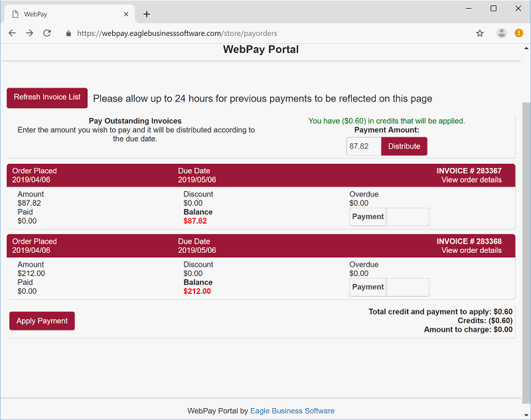This screenshot has width=531, height=420.
Task: Close the WebPay tab
Action: [x=126, y=14]
